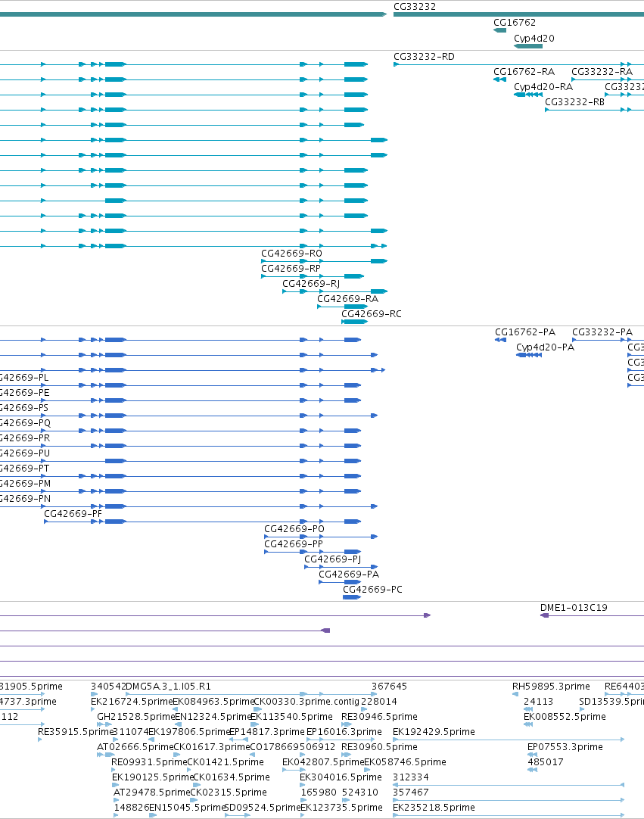
Task: Select the EK235218.5prime EST label
Action: [434, 808]
